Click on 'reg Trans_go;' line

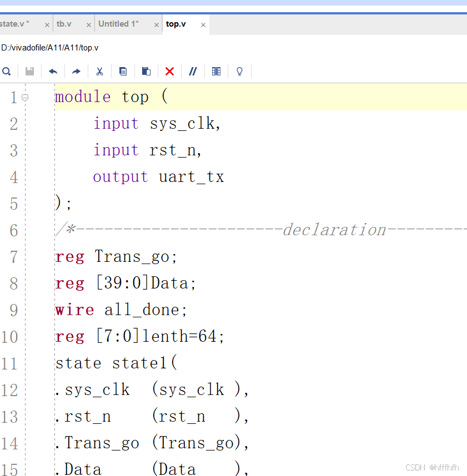(116, 257)
